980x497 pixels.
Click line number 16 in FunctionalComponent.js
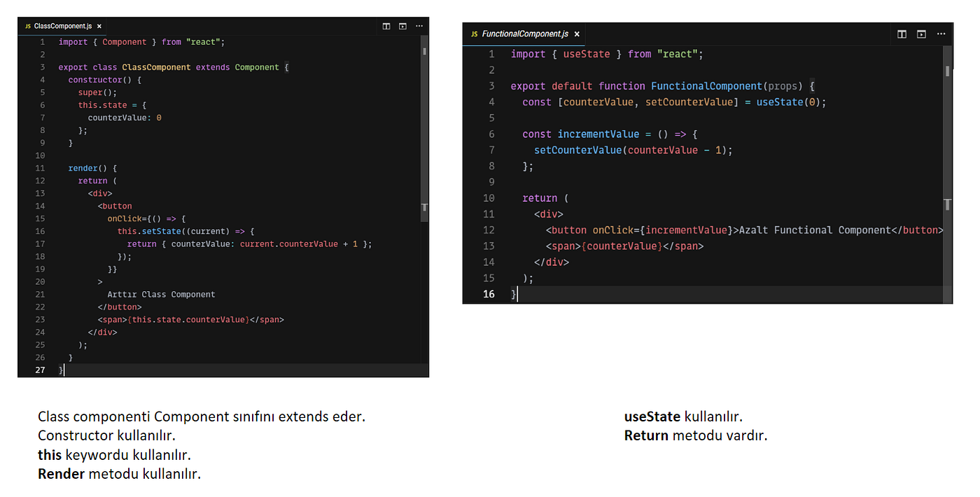tap(489, 294)
